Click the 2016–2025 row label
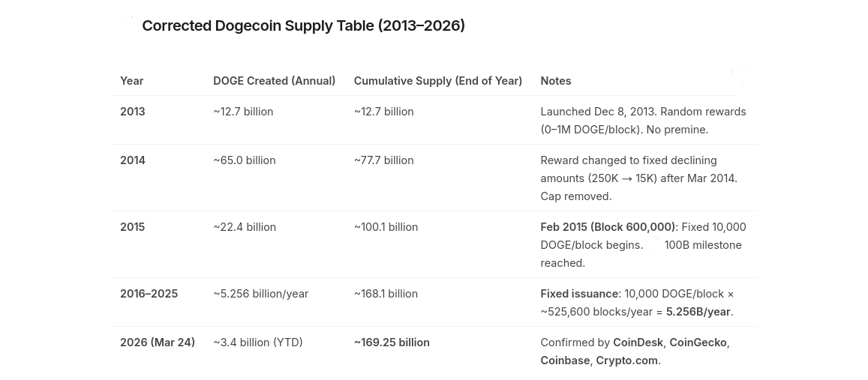Screen dimensions: 868x380 149,294
